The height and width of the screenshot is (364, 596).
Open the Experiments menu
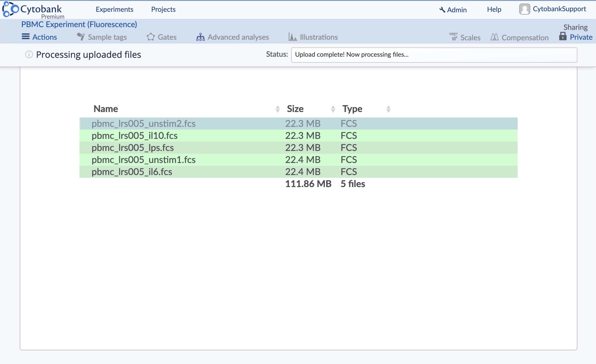point(114,9)
